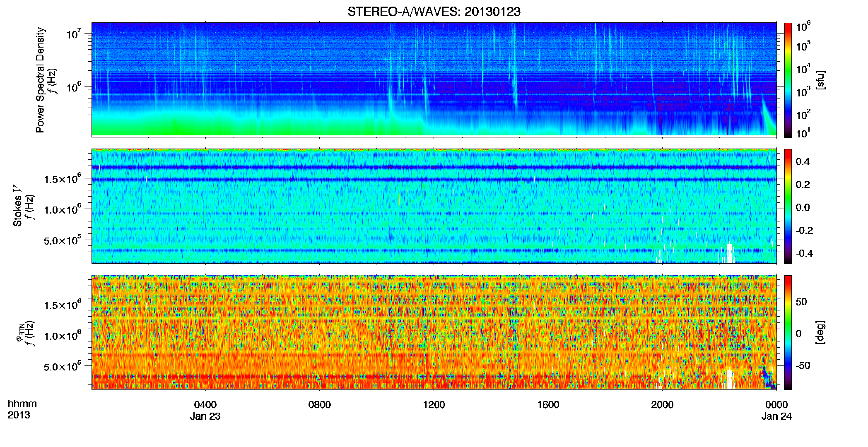Click the -50 label on degrees colorbar
This screenshot has height=447, width=868.
coord(802,365)
